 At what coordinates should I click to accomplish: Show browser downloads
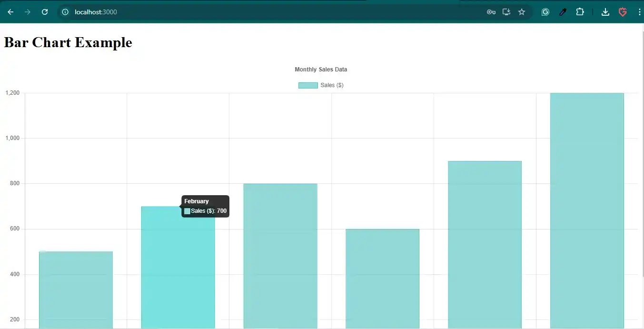(605, 12)
